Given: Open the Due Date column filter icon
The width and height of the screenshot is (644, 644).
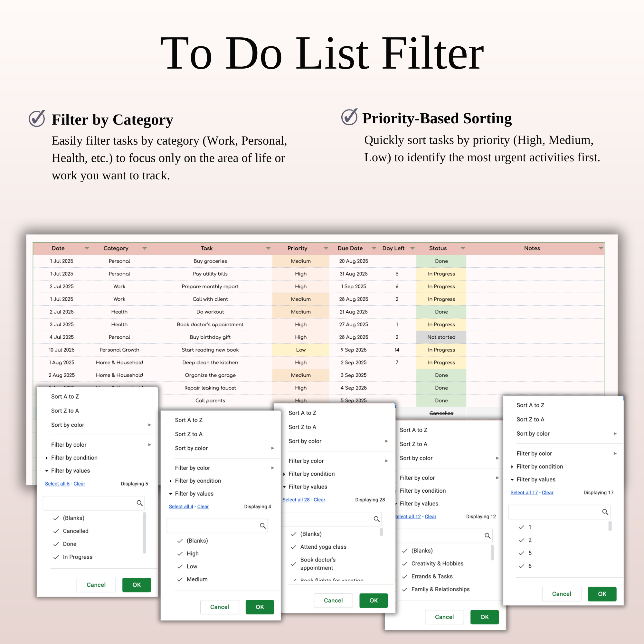Looking at the screenshot, I should [374, 249].
